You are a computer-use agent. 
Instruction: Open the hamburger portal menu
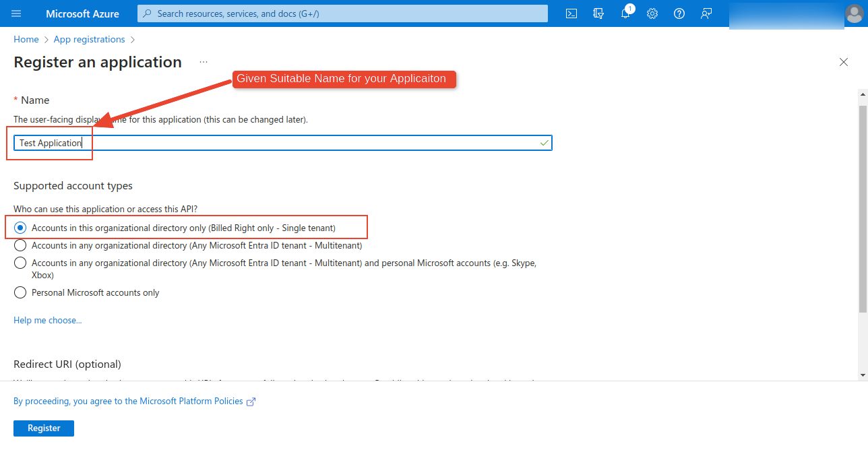(16, 13)
